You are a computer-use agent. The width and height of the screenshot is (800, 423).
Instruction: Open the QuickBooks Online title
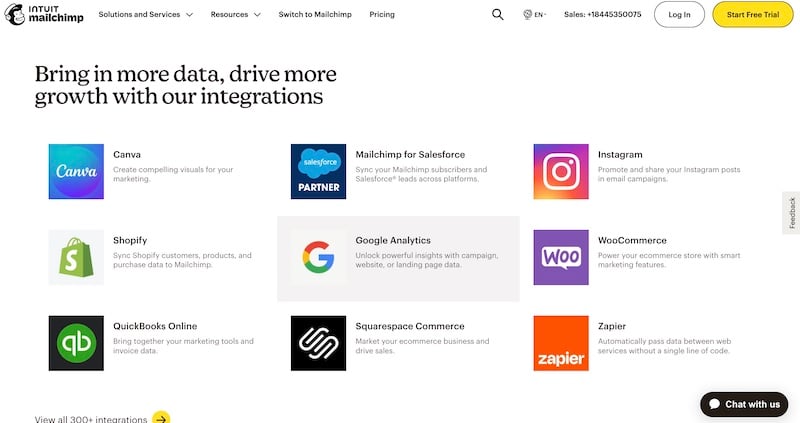point(155,326)
